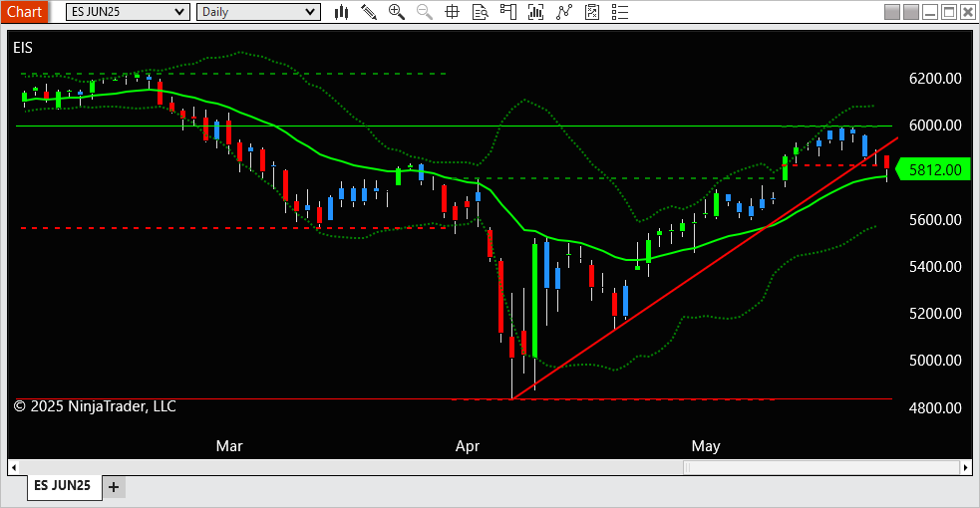Click the 6200.00 price axis label
Image resolution: width=980 pixels, height=508 pixels.
(x=935, y=79)
